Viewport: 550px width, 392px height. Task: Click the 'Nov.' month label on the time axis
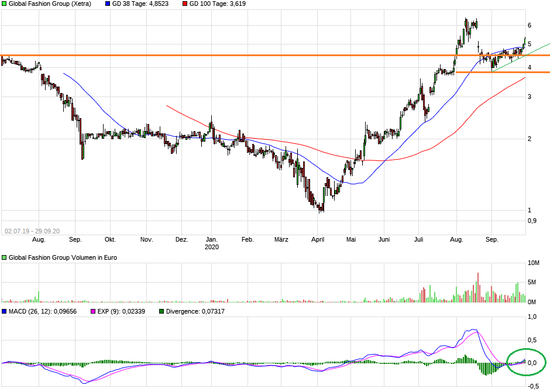point(147,239)
